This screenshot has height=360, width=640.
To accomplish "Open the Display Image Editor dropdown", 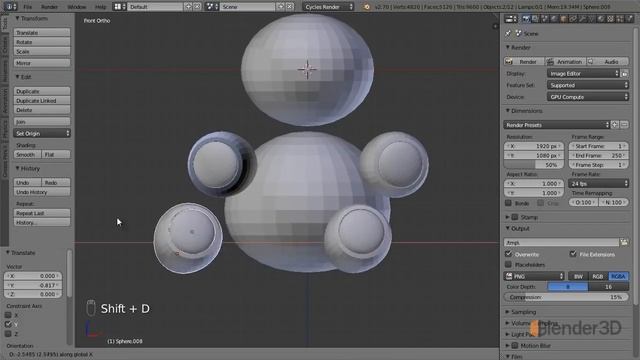I will (x=583, y=73).
